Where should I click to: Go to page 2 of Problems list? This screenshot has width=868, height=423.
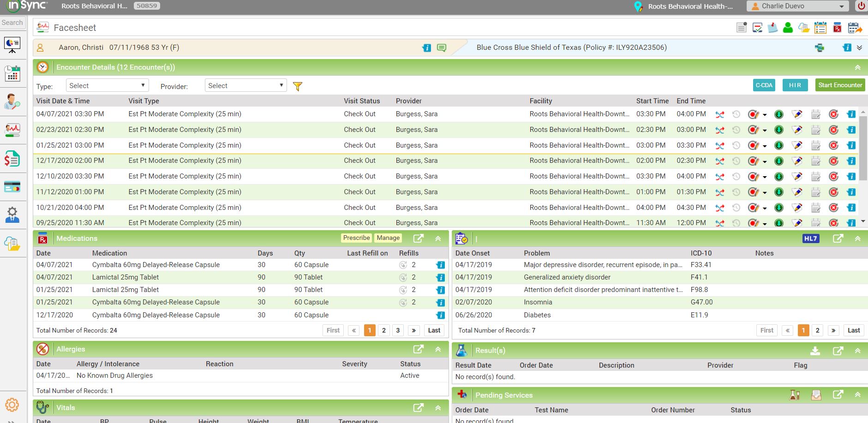coord(818,330)
